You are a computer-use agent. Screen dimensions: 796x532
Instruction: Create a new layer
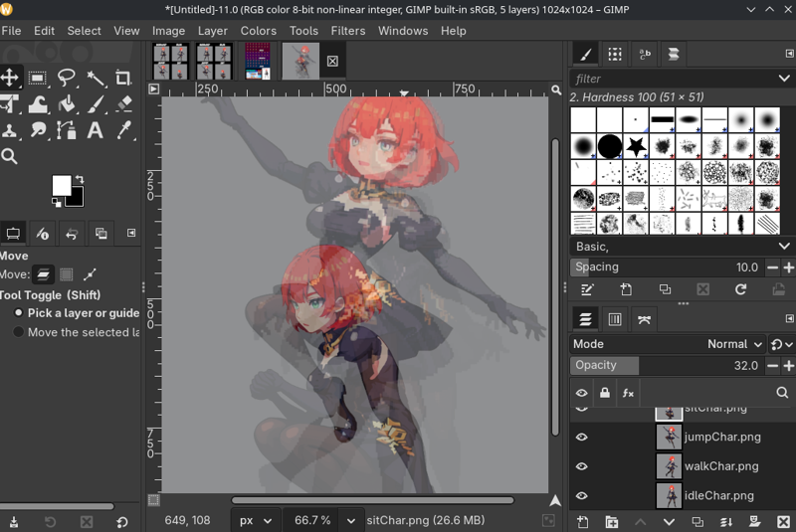(x=583, y=522)
